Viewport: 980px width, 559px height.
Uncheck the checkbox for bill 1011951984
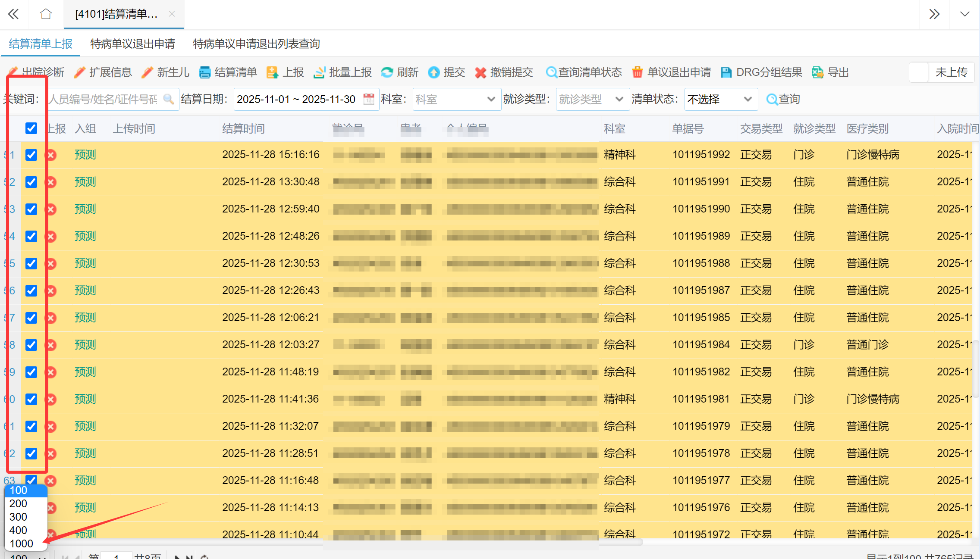[x=31, y=345]
